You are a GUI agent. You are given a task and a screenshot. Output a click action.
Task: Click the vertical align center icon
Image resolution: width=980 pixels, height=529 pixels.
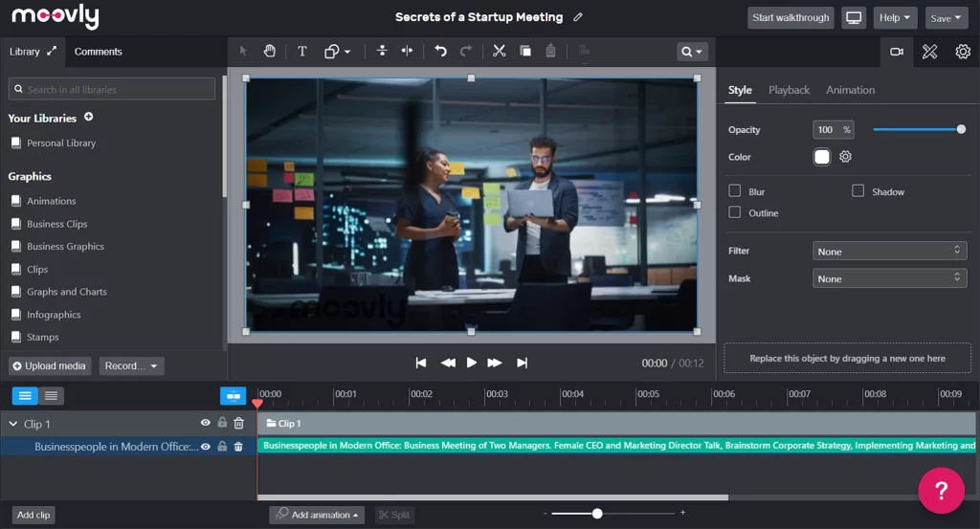[x=382, y=52]
